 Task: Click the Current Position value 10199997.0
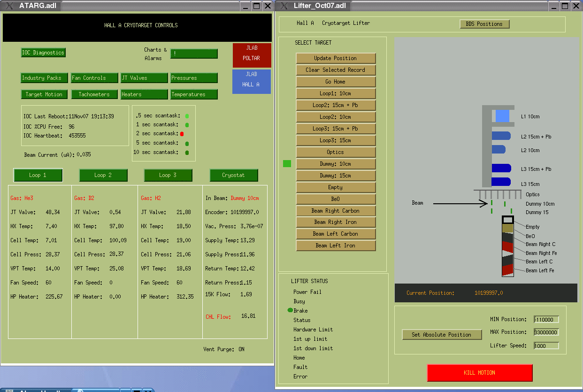(x=489, y=293)
